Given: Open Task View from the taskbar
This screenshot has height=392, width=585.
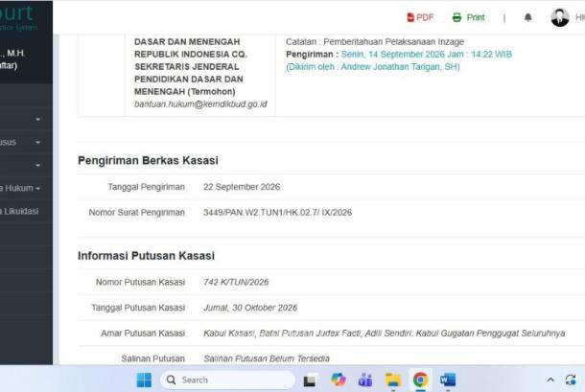Looking at the screenshot, I should (x=310, y=380).
